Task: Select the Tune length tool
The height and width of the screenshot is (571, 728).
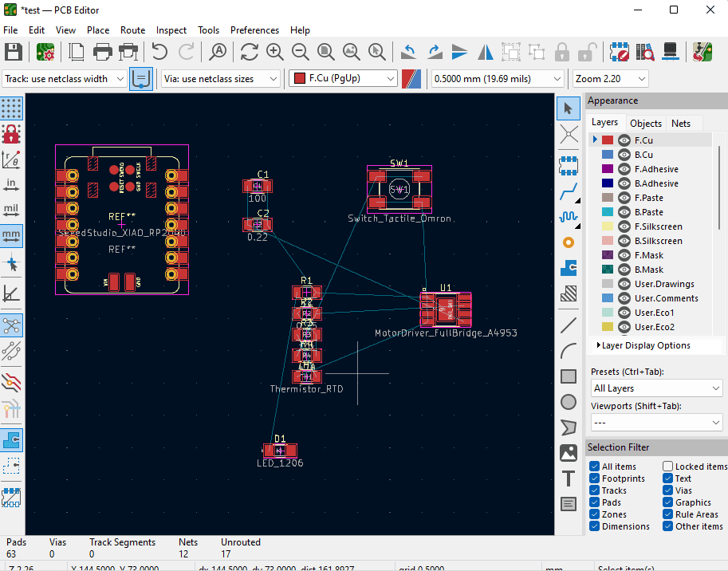Action: (x=569, y=216)
